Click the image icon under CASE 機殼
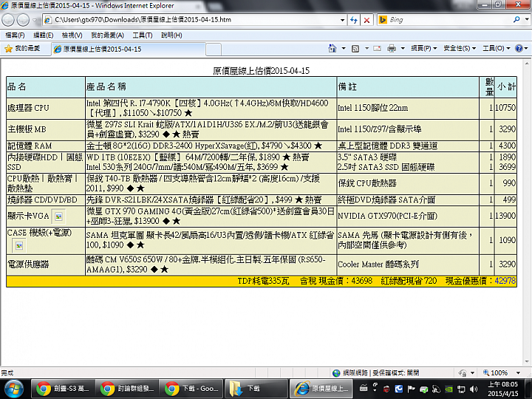 click(19, 245)
